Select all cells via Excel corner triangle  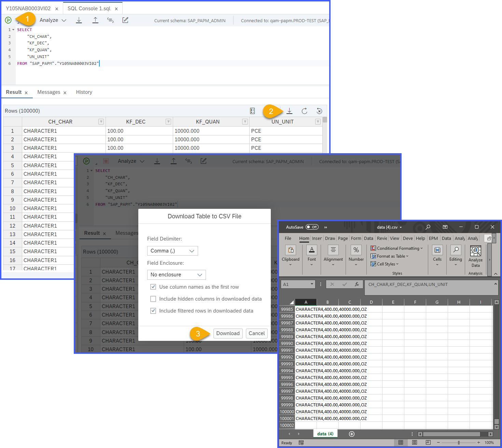[292, 302]
